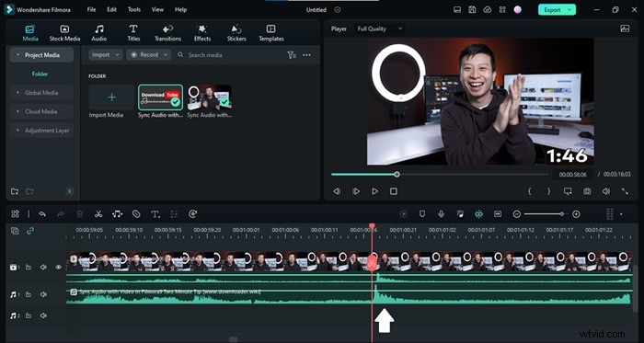This screenshot has height=343, width=644.
Task: Expand the Cloud Media section
Action: point(41,111)
